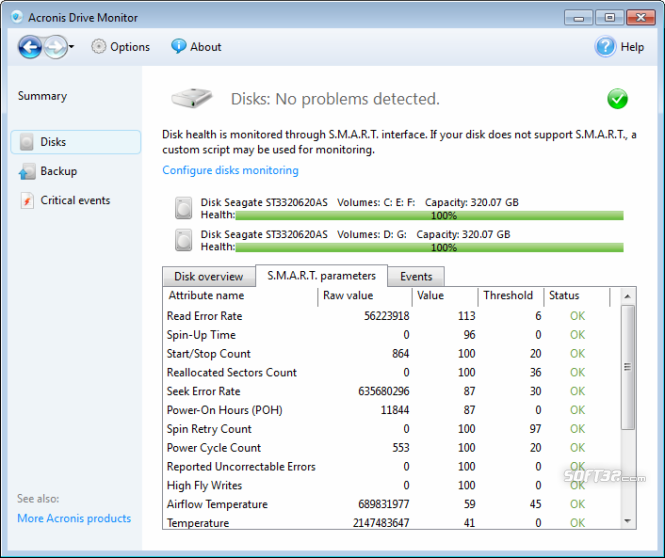Click health bar of D: G: disk

pyautogui.click(x=429, y=248)
